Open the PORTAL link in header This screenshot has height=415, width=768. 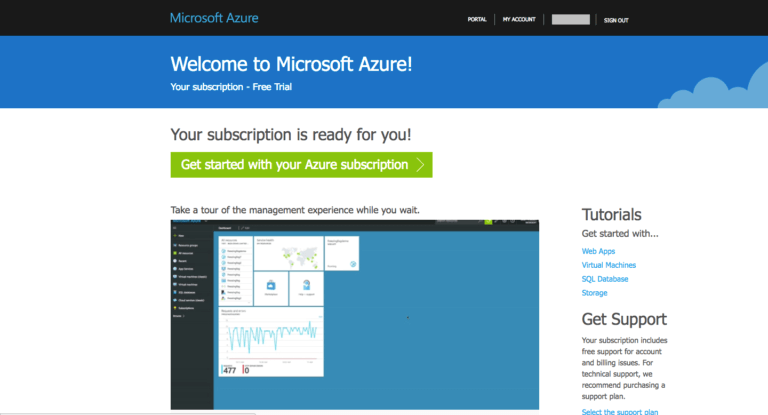pos(477,20)
